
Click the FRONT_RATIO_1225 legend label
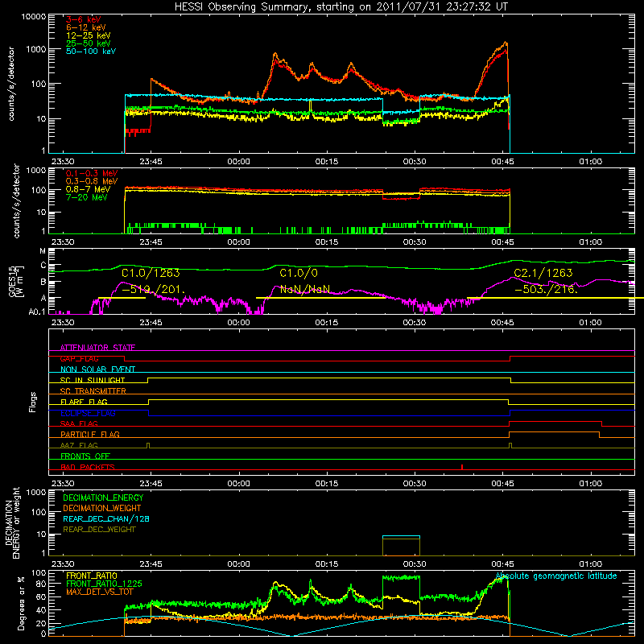(104, 584)
